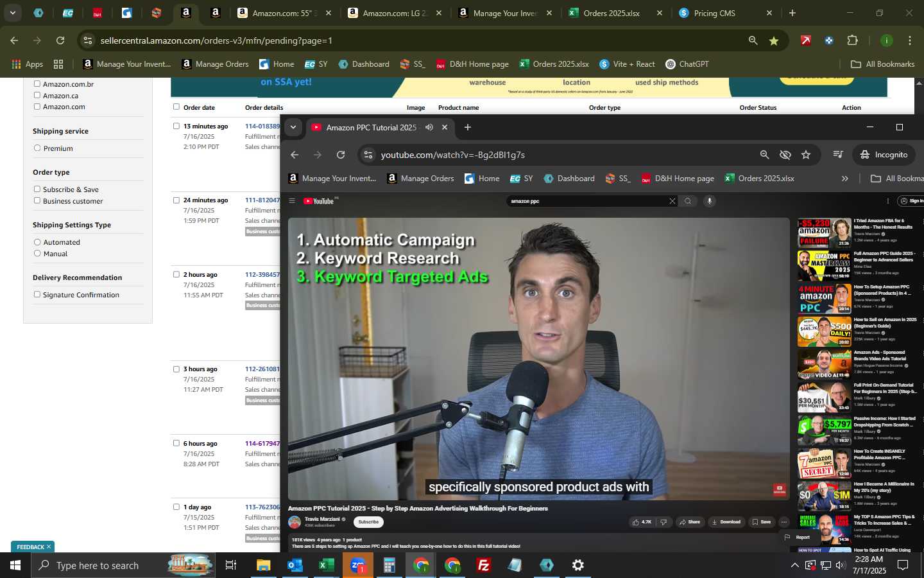Check Subscribe & Save order type
This screenshot has width=924, height=578.
37,189
